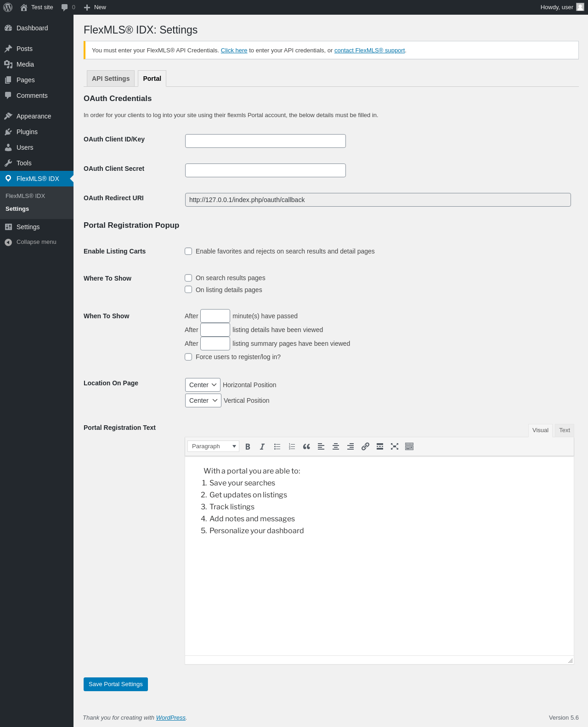Click Save Portal Settings button
Screen dimensions: 588x727
click(116, 684)
